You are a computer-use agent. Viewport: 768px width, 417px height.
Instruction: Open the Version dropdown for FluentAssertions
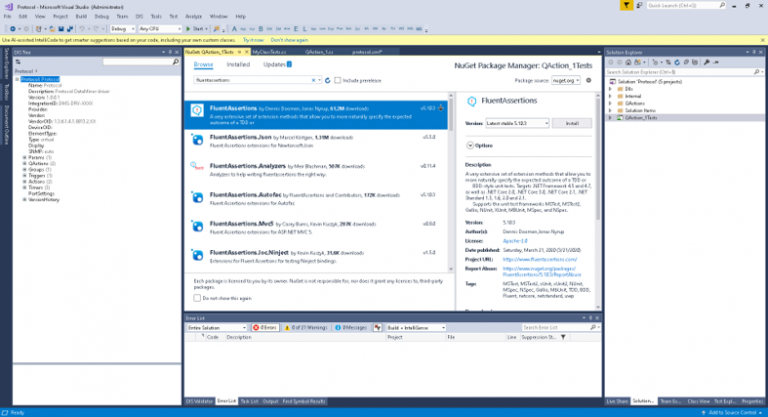(x=515, y=122)
